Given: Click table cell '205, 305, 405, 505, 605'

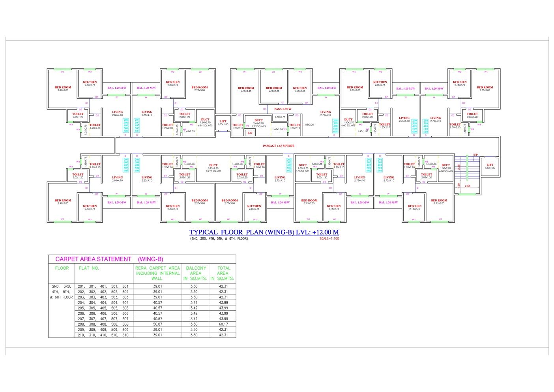Looking at the screenshot, I should (x=103, y=308).
